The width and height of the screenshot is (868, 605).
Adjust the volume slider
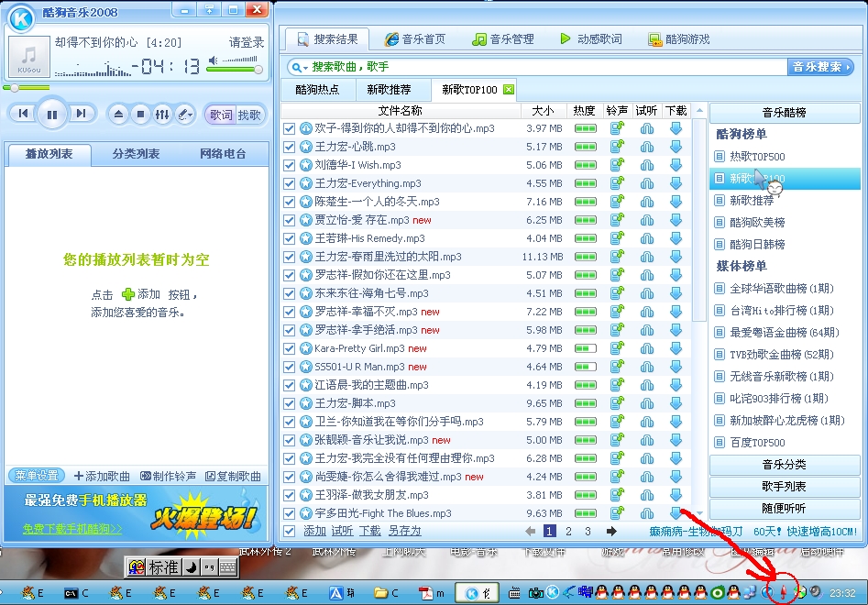[235, 69]
